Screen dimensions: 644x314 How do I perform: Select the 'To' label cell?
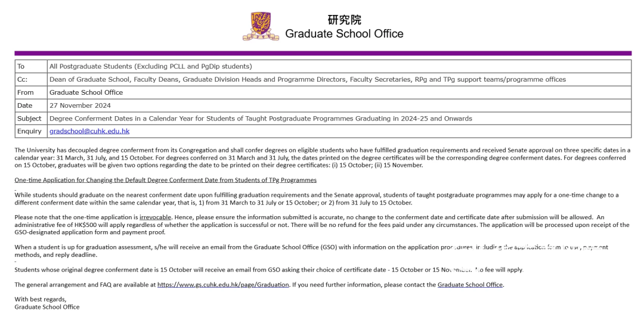(21, 66)
